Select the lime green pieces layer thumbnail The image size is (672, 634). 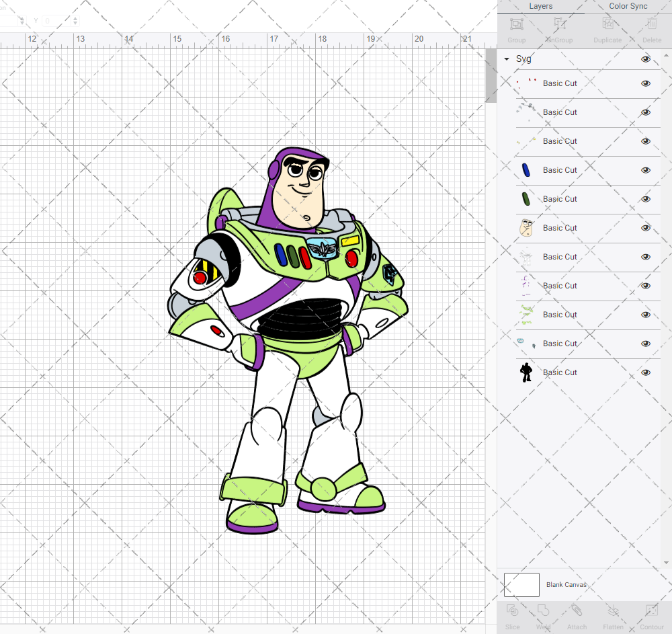(x=526, y=315)
